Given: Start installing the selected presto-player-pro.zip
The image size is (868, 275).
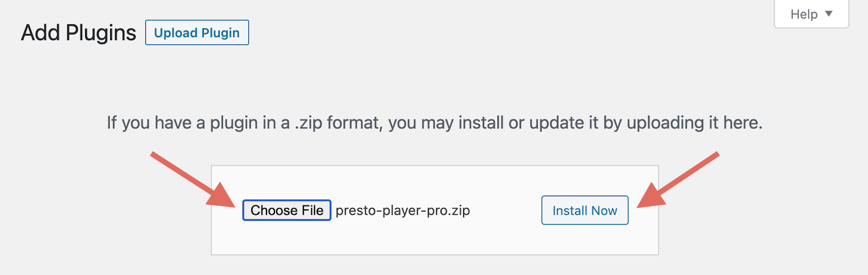Looking at the screenshot, I should [584, 210].
